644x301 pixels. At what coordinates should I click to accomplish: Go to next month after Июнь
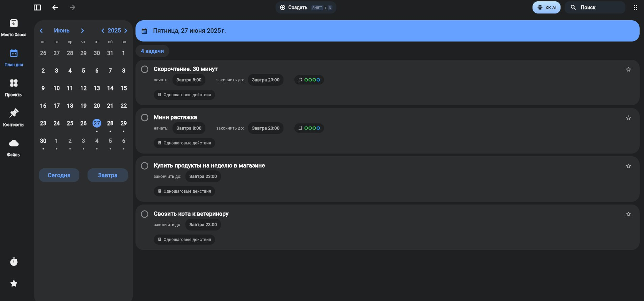coord(82,31)
